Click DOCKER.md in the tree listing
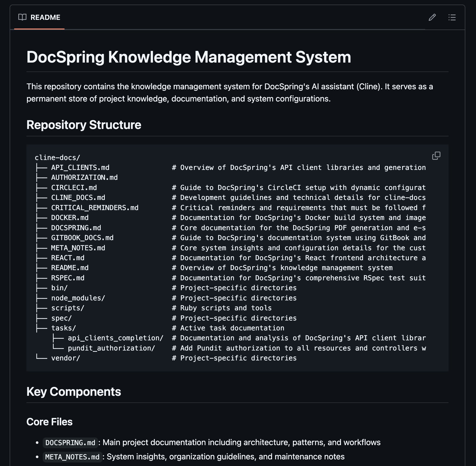 70,218
